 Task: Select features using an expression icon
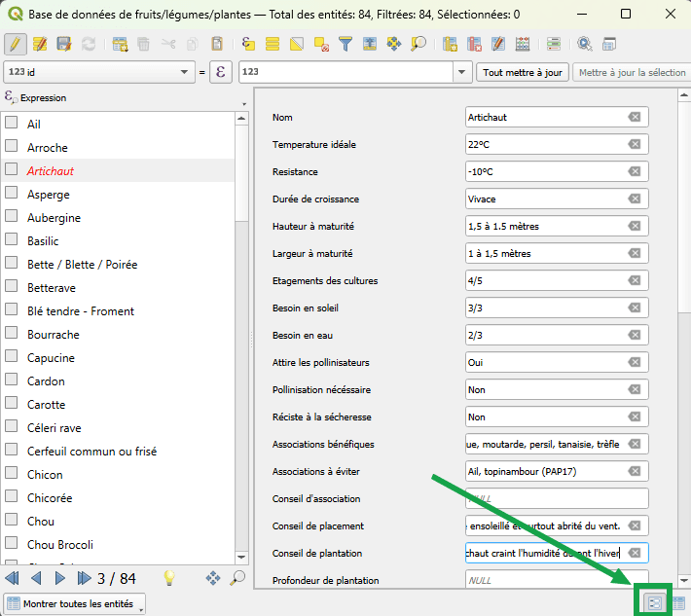248,44
